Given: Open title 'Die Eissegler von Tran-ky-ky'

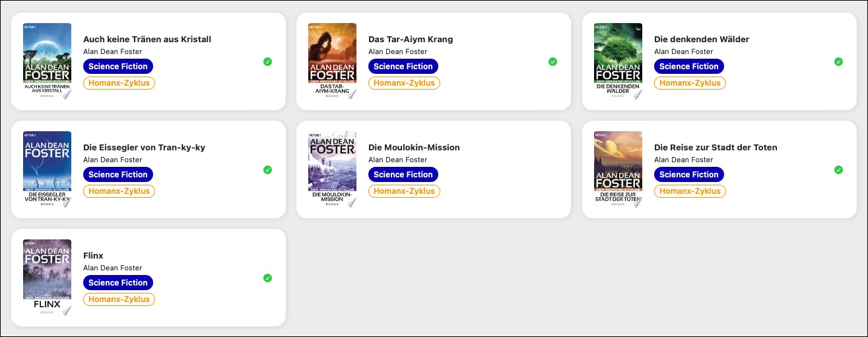Looking at the screenshot, I should pos(144,148).
